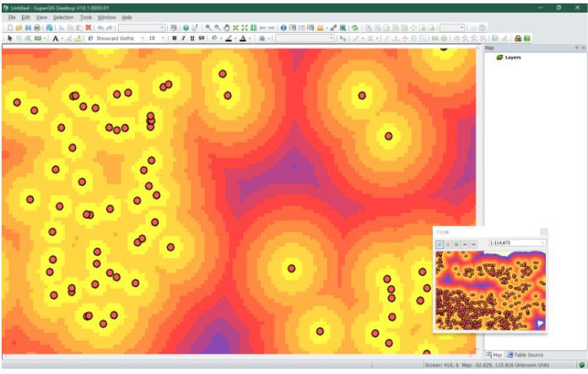The width and height of the screenshot is (588, 374).
Task: Open the Tools menu
Action: [86, 17]
